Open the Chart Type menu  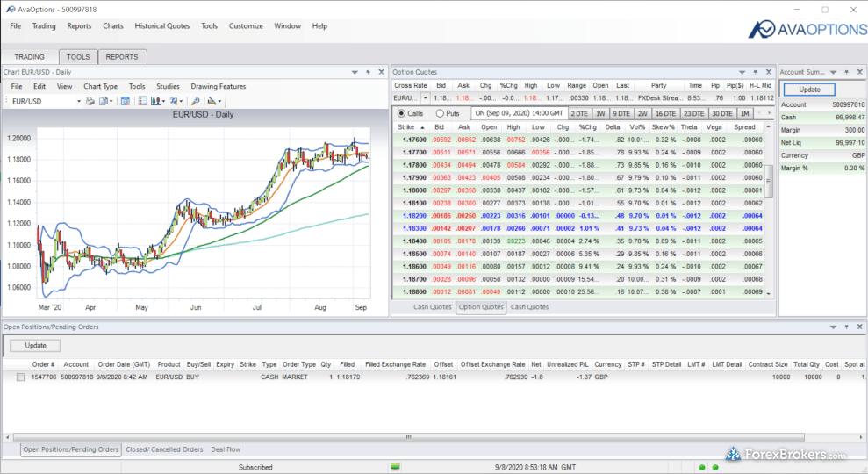pos(100,86)
